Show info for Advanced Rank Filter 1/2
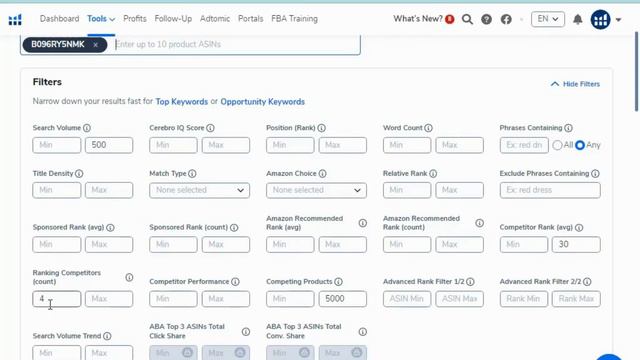Viewport: 640px width, 360px height. point(470,282)
